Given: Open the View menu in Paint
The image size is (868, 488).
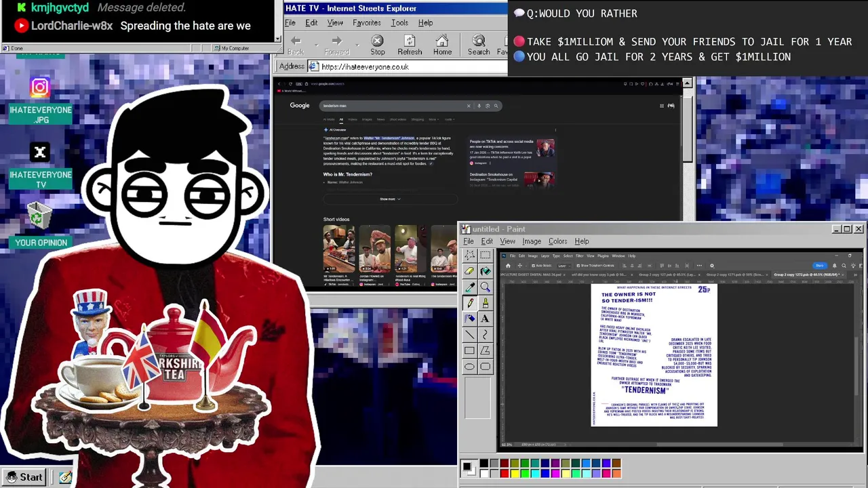Looking at the screenshot, I should click(507, 241).
